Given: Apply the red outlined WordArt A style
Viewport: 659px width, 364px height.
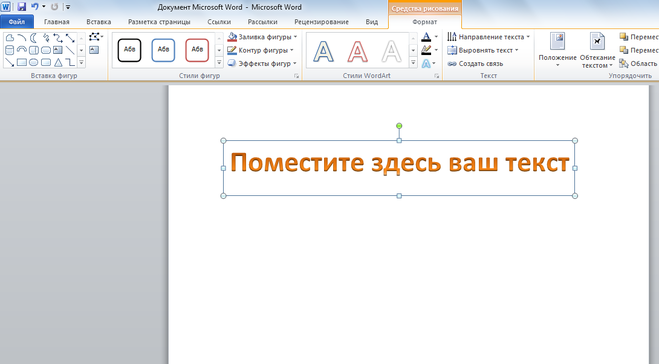Looking at the screenshot, I should [x=358, y=51].
